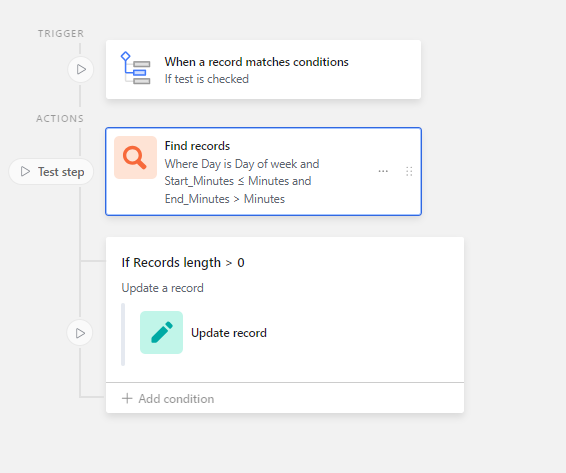Click the 'Update a record' description label
The width and height of the screenshot is (566, 473).
coord(162,288)
